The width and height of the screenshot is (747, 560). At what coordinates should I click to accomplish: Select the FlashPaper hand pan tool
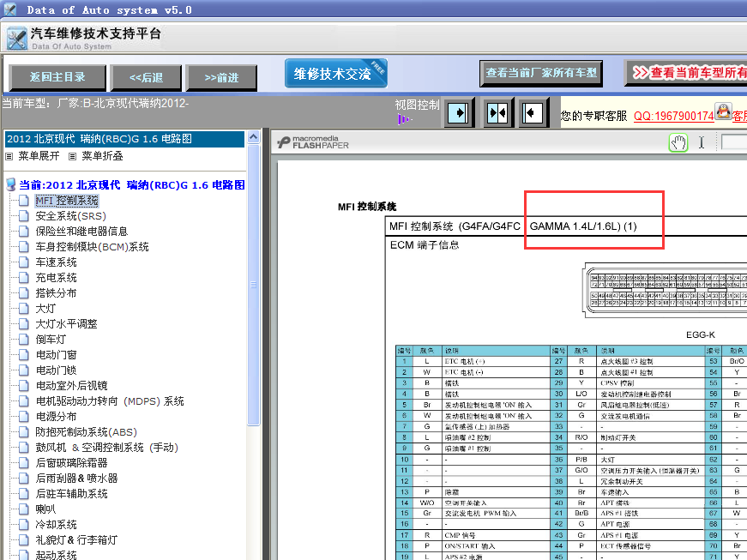point(678,142)
